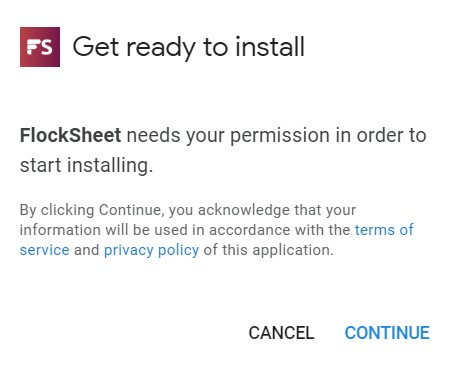Click the "of this application." text
Screen dimensions: 465x373
(x=268, y=250)
